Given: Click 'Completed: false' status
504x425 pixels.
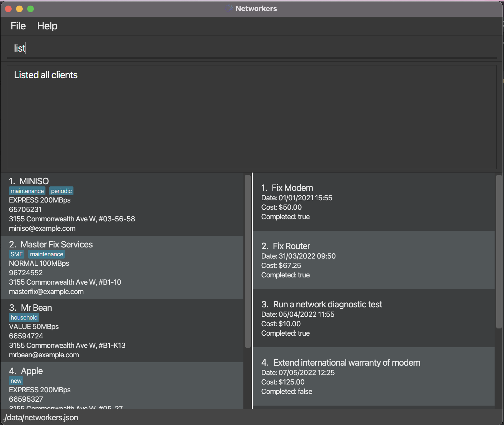Looking at the screenshot, I should tap(287, 391).
